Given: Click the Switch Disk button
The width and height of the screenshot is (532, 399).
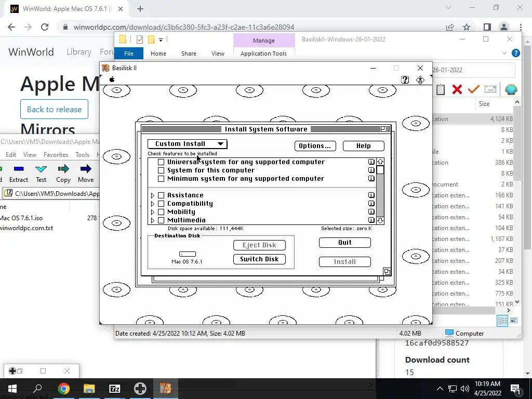Looking at the screenshot, I should (x=260, y=259).
